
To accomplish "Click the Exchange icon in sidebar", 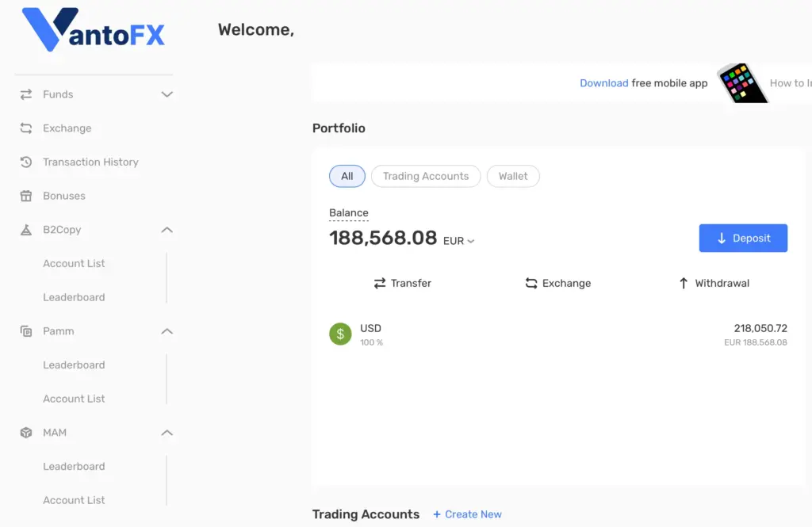I will [x=26, y=128].
